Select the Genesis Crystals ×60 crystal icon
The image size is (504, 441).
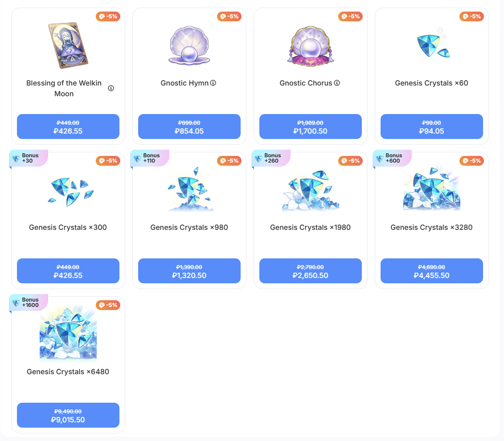(x=433, y=46)
